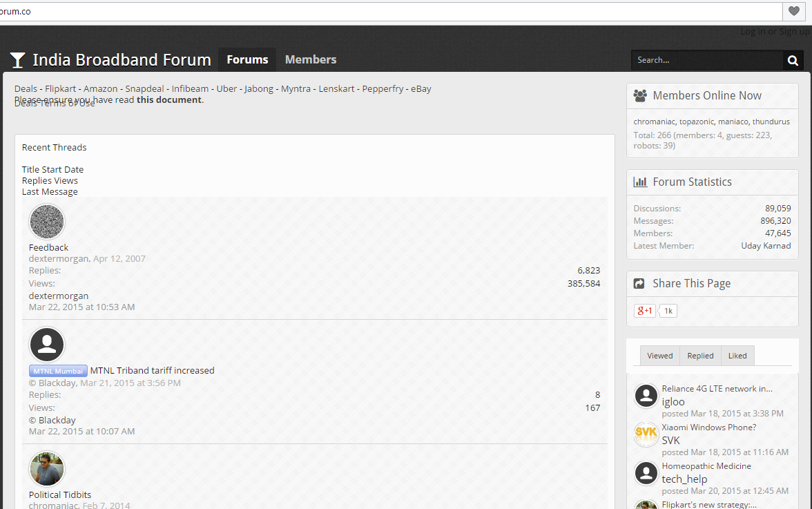Open the Forums navigation tab
The width and height of the screenshot is (812, 509).
point(247,59)
